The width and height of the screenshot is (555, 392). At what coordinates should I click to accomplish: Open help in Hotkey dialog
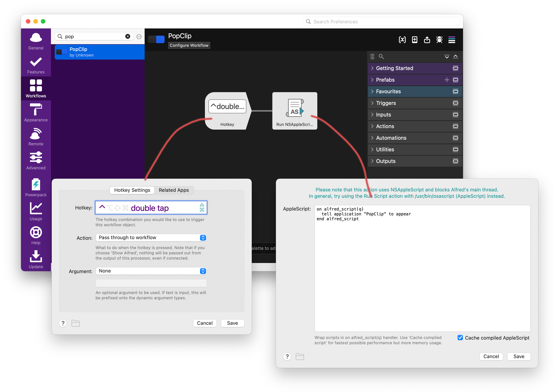coord(63,323)
